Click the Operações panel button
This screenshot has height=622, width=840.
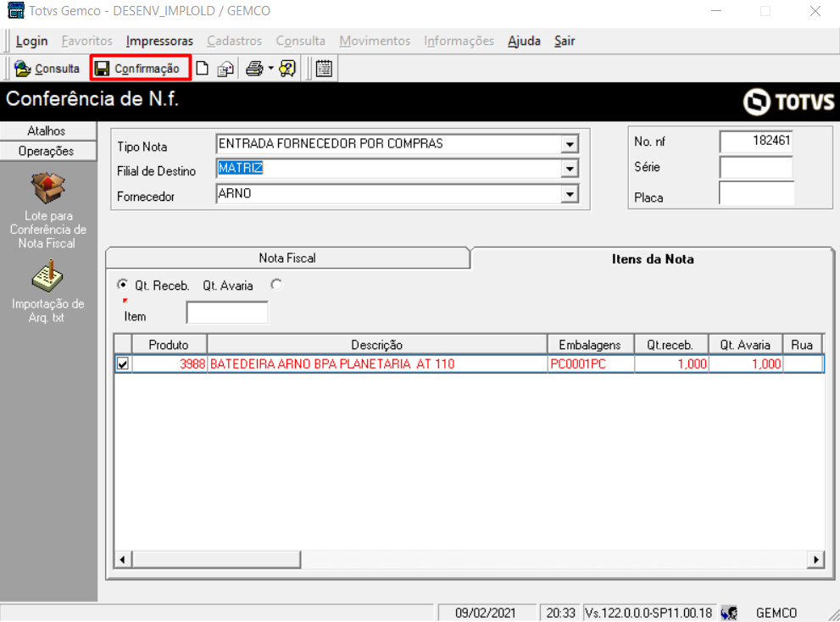tap(47, 151)
